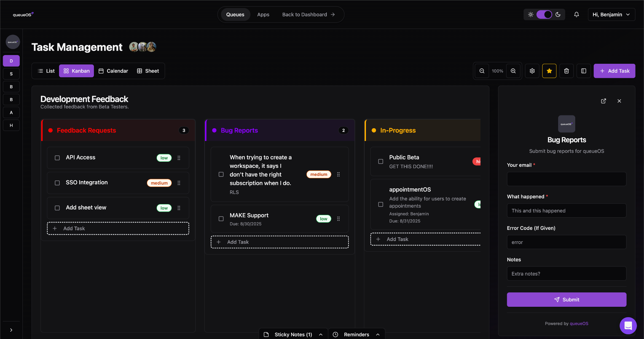Image resolution: width=644 pixels, height=339 pixels.
Task: Click the zoom out magnifier icon
Action: [482, 71]
